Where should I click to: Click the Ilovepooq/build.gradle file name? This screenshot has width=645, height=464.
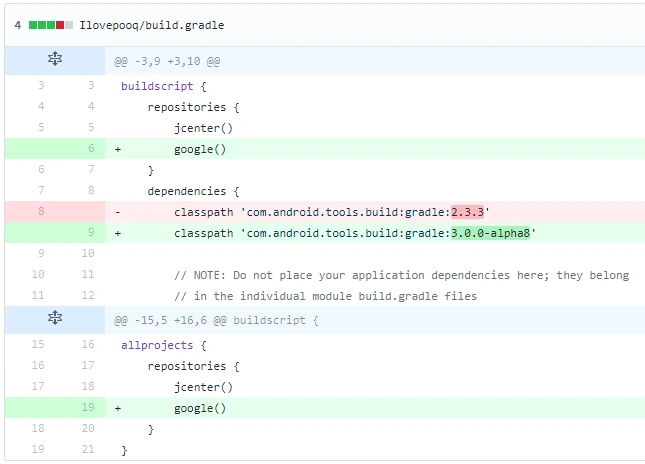(x=152, y=25)
